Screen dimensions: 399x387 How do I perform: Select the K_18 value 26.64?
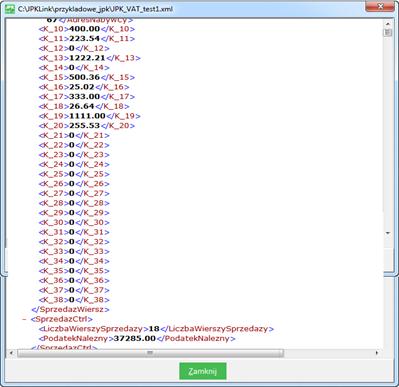[x=82, y=106]
